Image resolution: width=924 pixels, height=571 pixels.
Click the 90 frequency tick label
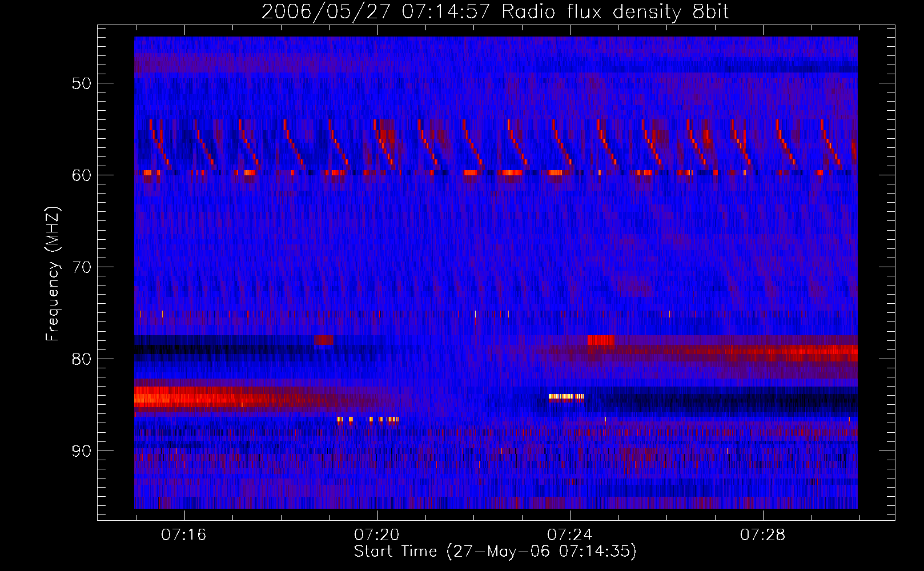tap(82, 451)
